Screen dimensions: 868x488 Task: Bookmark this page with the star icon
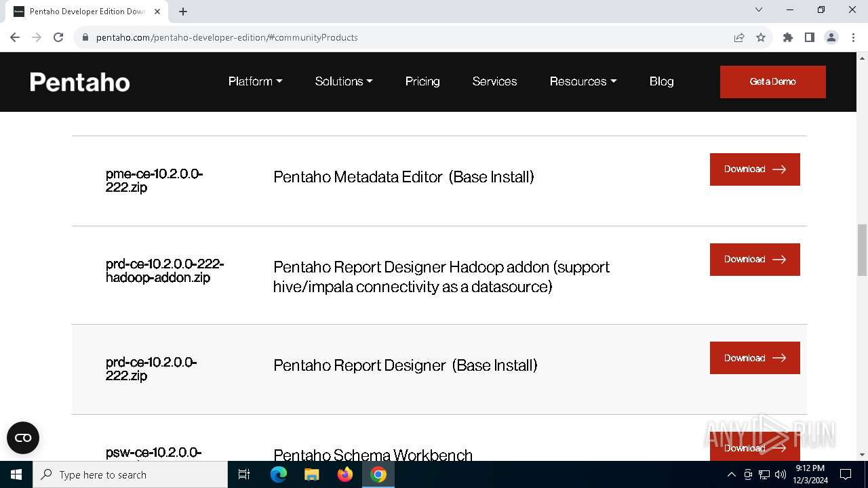coord(761,37)
